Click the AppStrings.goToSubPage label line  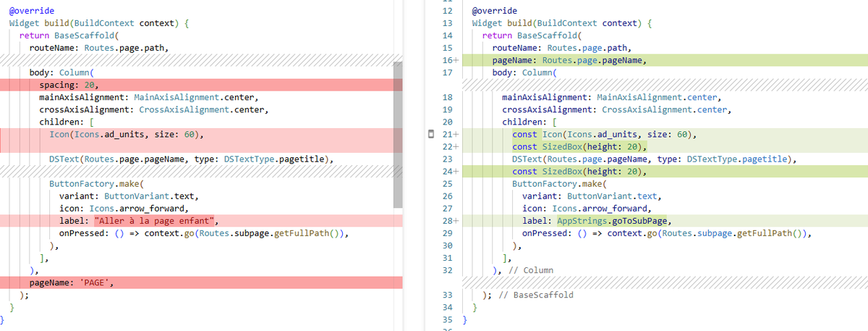click(665, 221)
